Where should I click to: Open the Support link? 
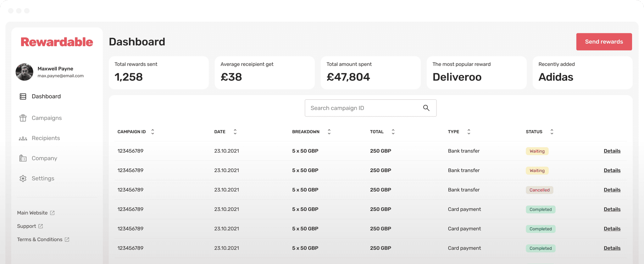(x=26, y=226)
